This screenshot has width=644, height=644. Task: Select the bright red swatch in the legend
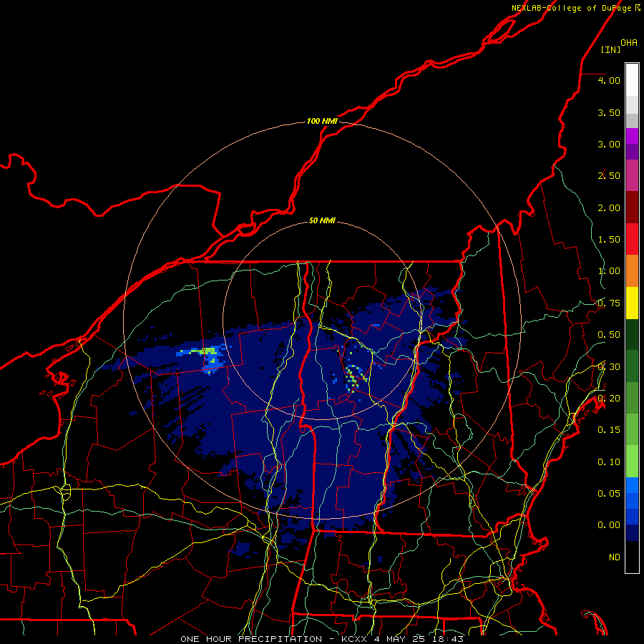(x=632, y=239)
